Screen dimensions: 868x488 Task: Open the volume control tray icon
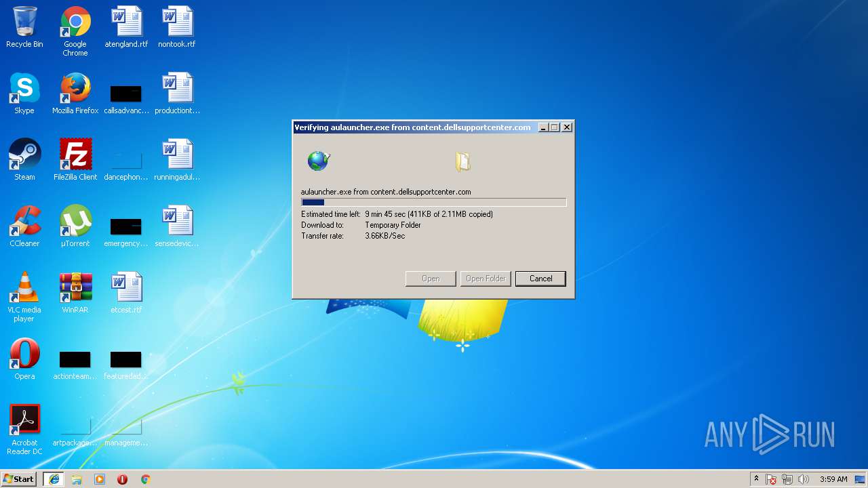pos(804,479)
